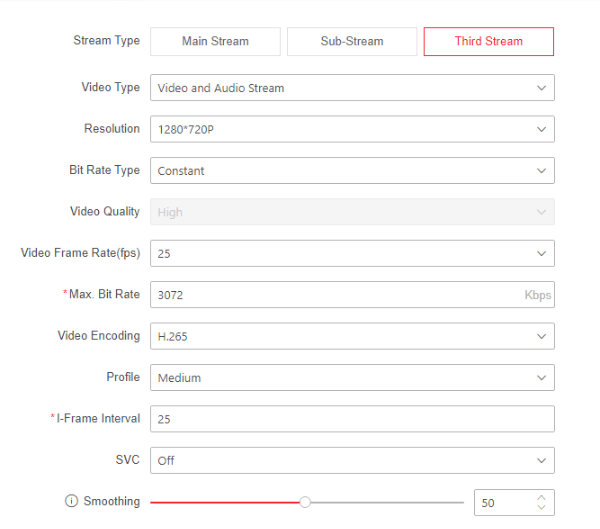Switch to Main Stream tab
Screen dimensions: 600x529
tap(215, 41)
